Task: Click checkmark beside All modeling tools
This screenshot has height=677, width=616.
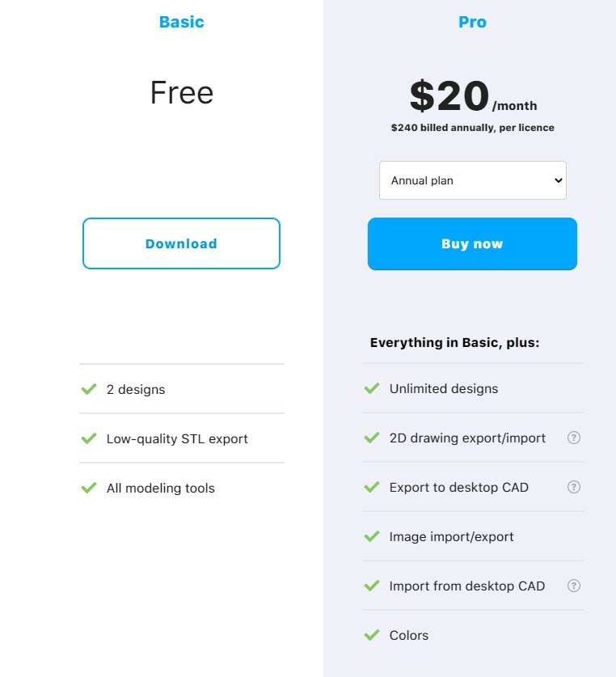Action: pos(89,488)
